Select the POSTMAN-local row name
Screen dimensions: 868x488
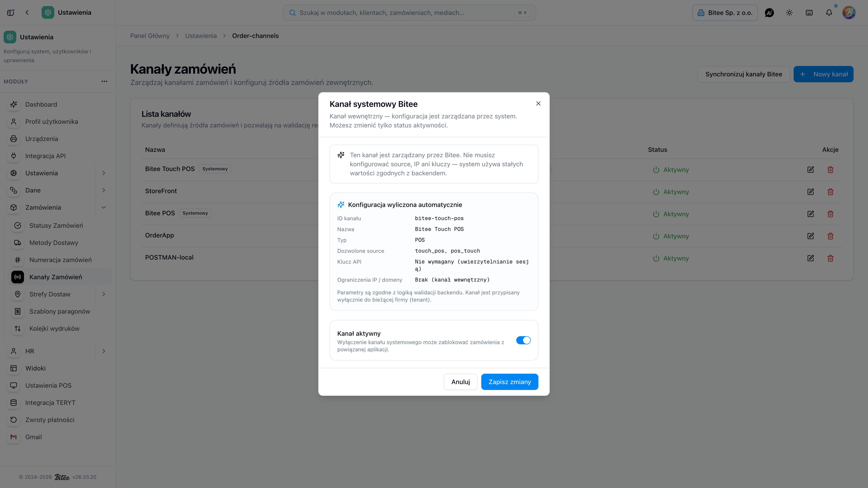pyautogui.click(x=169, y=258)
